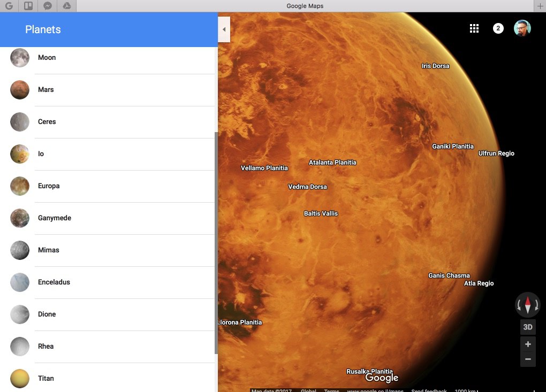Click the Ganymede thumbnail image
This screenshot has width=546, height=392.
coord(20,218)
